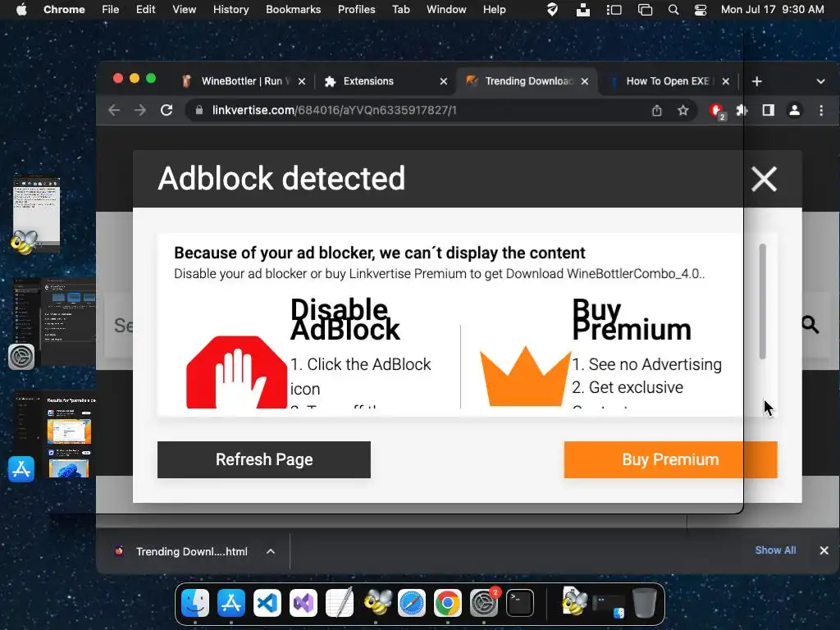Open the Chrome three-dot menu
Viewport: 840px width, 630px height.
pos(821,111)
